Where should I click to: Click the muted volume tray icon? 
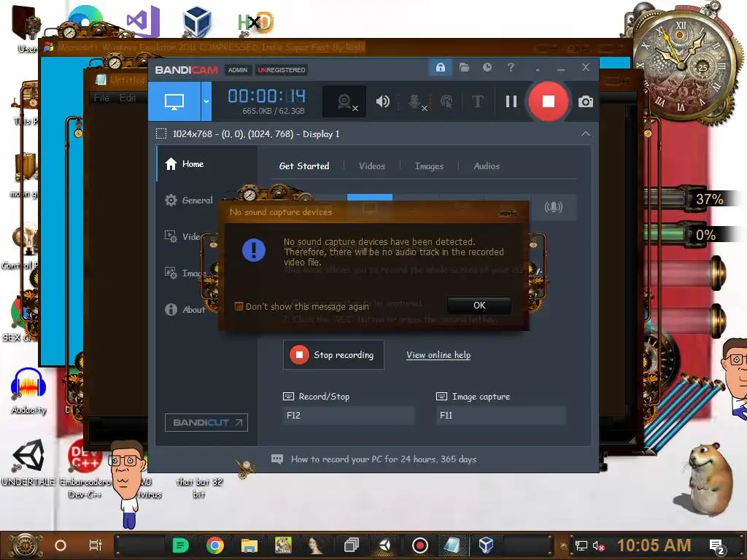click(598, 545)
